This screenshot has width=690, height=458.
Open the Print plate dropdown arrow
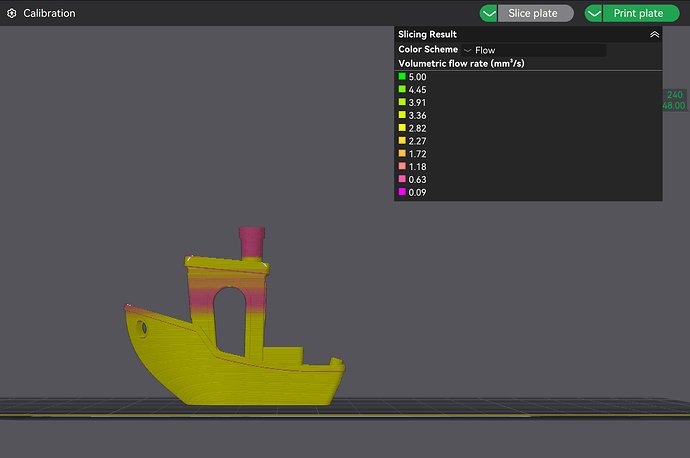tap(593, 13)
